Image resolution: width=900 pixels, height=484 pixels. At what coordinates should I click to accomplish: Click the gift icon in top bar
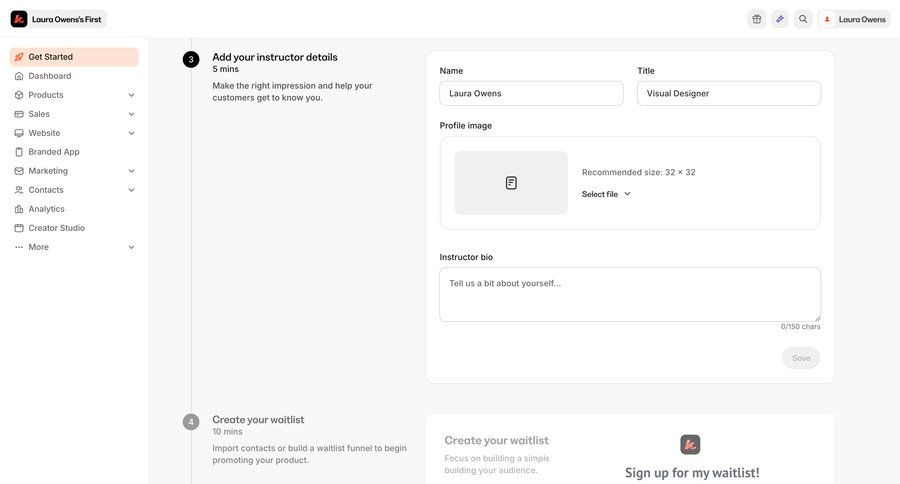tap(756, 19)
